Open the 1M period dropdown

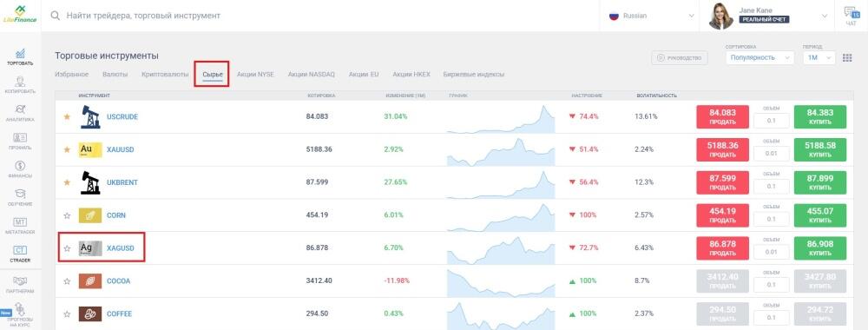tap(819, 57)
